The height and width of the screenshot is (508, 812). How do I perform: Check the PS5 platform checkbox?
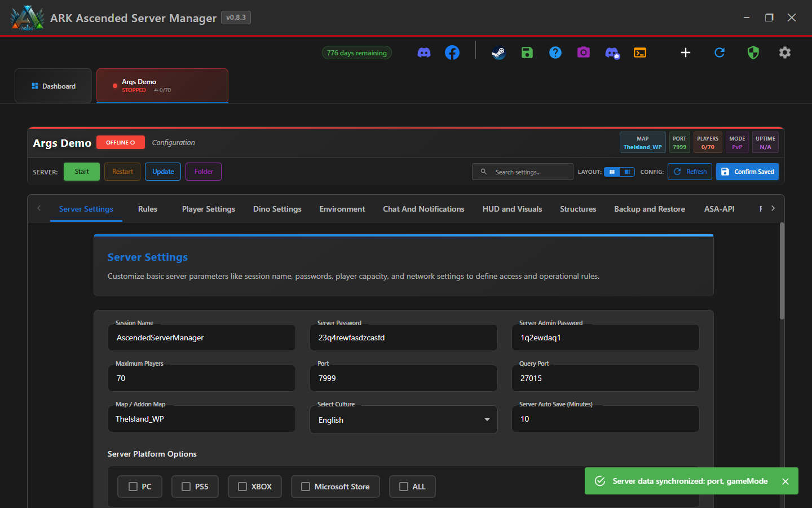pyautogui.click(x=186, y=487)
